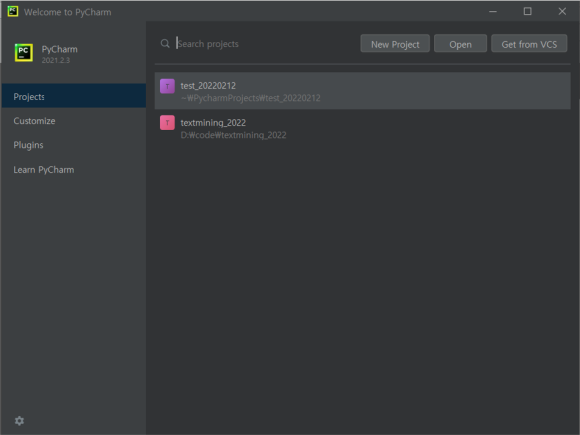Switch to the Plugins tab
This screenshot has height=435, width=580.
[x=74, y=145]
